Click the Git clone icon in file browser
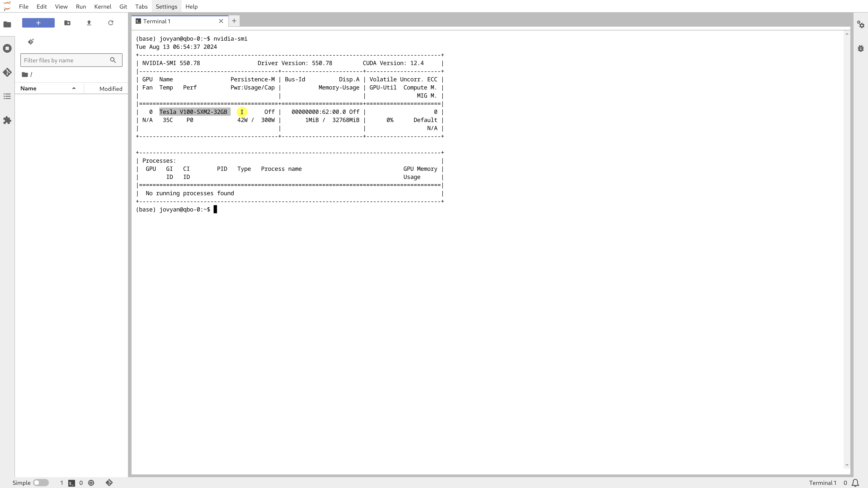Screen dimensions: 868x488 tap(31, 41)
